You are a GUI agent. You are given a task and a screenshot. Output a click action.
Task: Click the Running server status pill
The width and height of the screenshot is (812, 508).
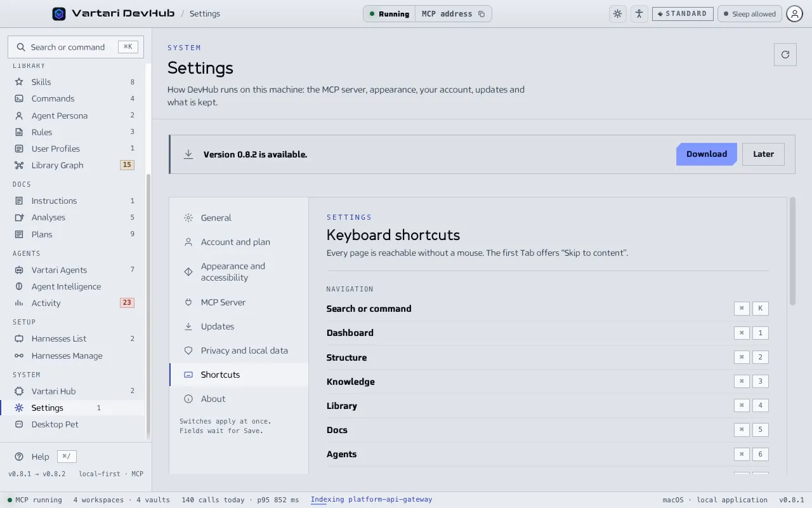click(x=390, y=14)
